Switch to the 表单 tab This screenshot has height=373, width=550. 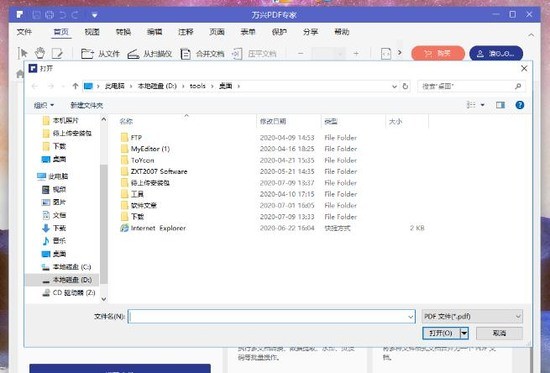pyautogui.click(x=248, y=32)
